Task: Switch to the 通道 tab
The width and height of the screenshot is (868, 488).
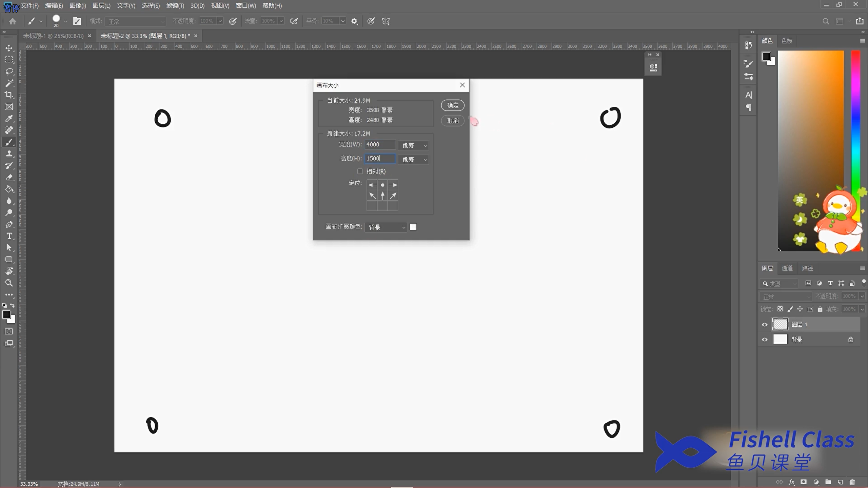Action: pyautogui.click(x=787, y=268)
